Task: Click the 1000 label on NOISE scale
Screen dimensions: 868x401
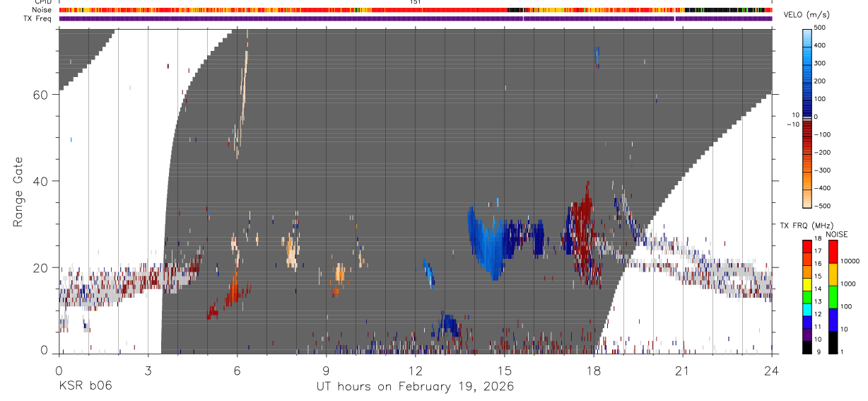Action: click(847, 284)
